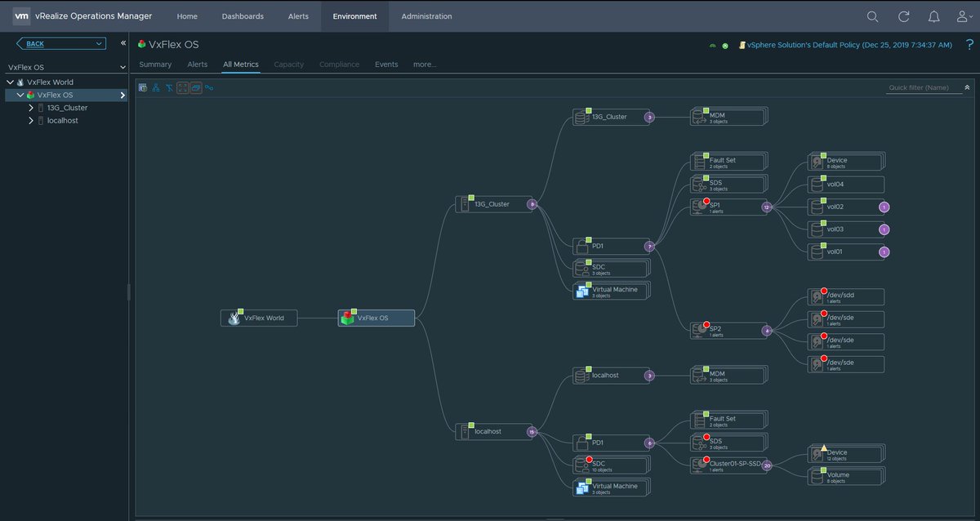This screenshot has width=980, height=521.
Task: Toggle the fifth highlighted graph toolbar button
Action: [x=196, y=87]
